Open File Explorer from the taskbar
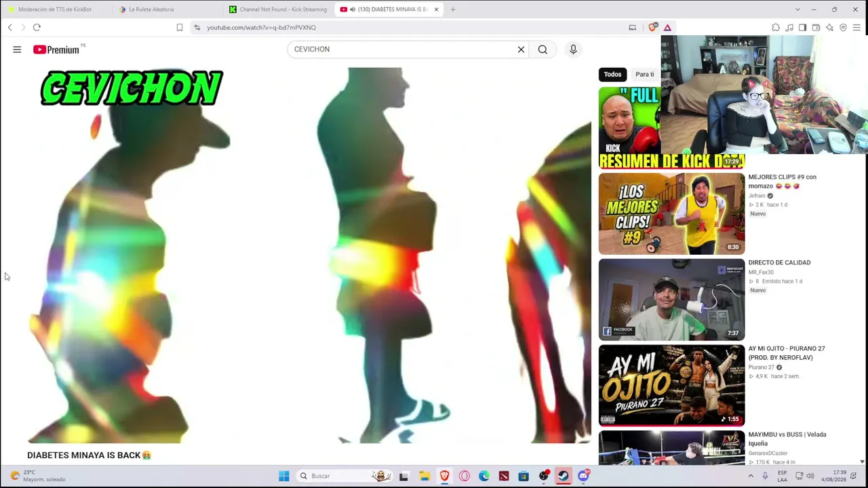Image resolution: width=868 pixels, height=488 pixels. click(x=424, y=476)
